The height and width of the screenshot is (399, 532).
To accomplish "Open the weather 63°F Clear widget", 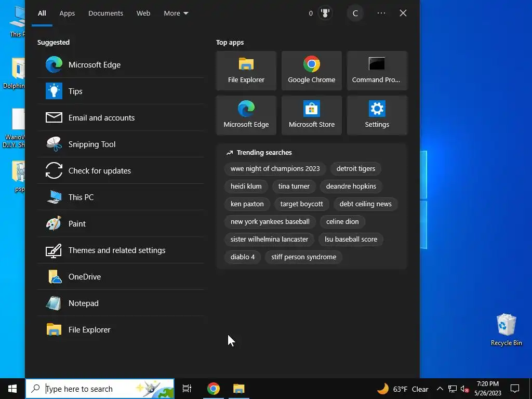I will pos(403,389).
